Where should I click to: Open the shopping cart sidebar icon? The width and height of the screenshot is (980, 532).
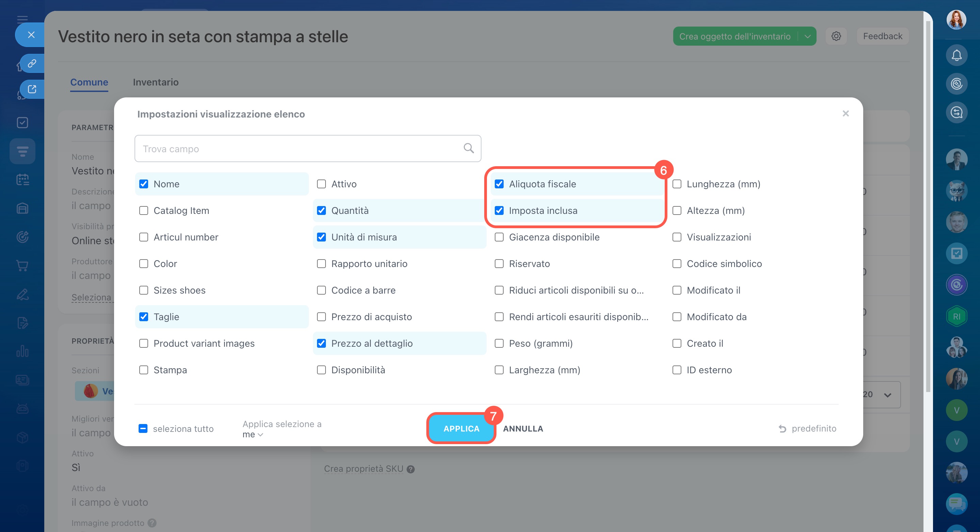pyautogui.click(x=22, y=266)
